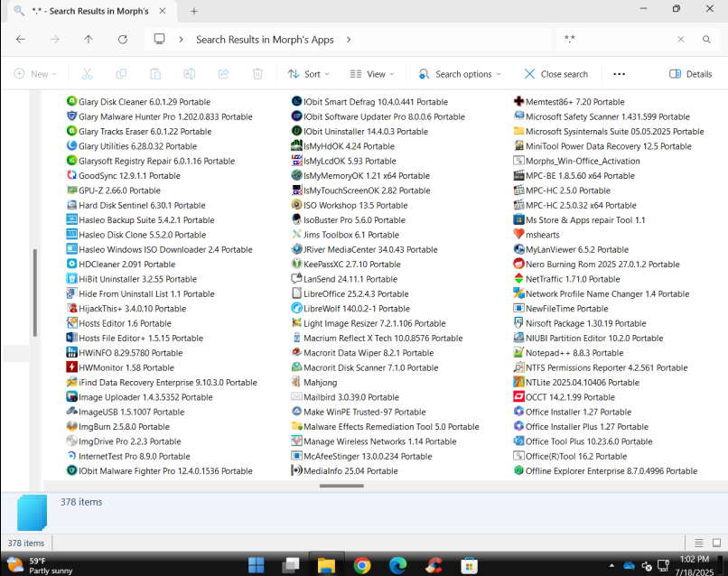Go up one folder level
The height and width of the screenshot is (576, 728).
[x=89, y=40]
